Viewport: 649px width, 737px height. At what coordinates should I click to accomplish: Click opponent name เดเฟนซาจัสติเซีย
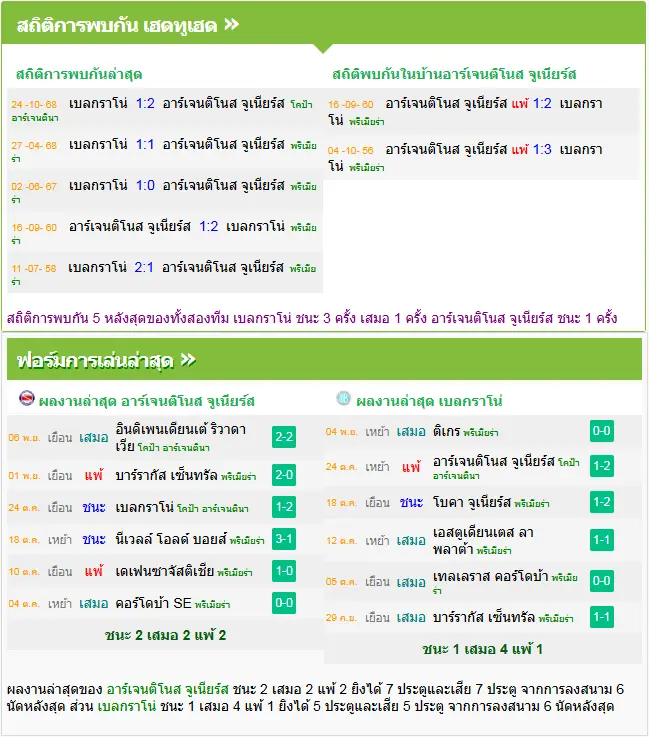[x=164, y=572]
